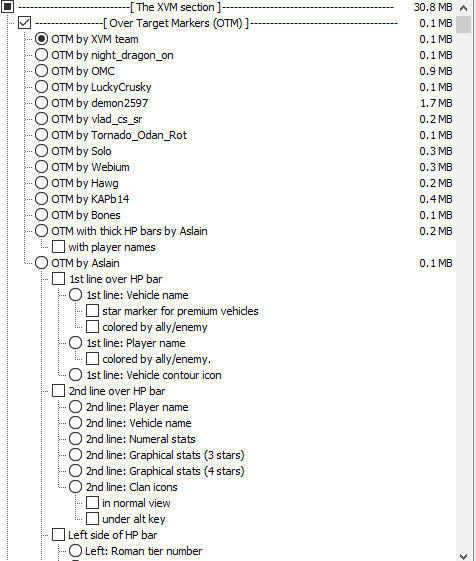This screenshot has height=561, width=476.
Task: Click the vertical scrollbar thumb
Action: pos(463,24)
